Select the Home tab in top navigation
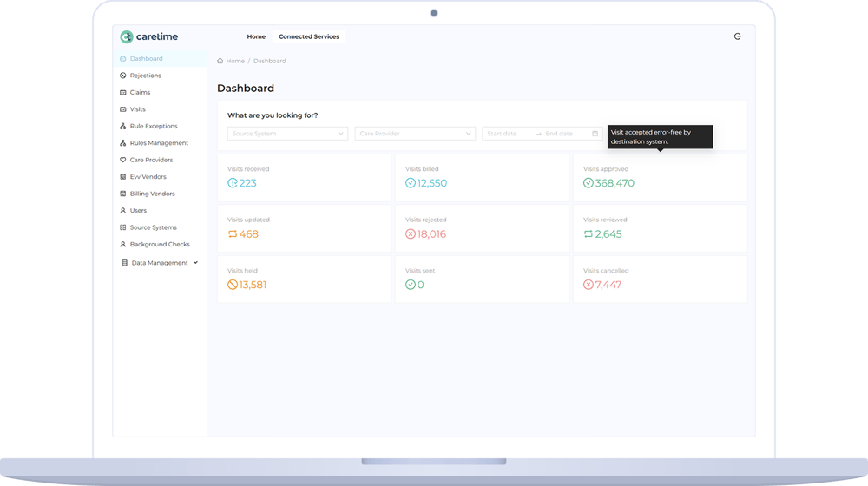 (x=256, y=37)
